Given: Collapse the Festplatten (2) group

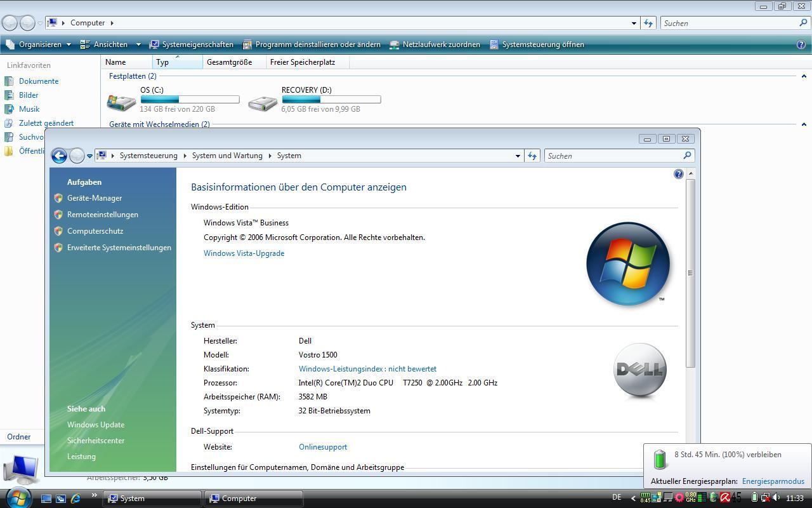Looking at the screenshot, I should tap(804, 76).
